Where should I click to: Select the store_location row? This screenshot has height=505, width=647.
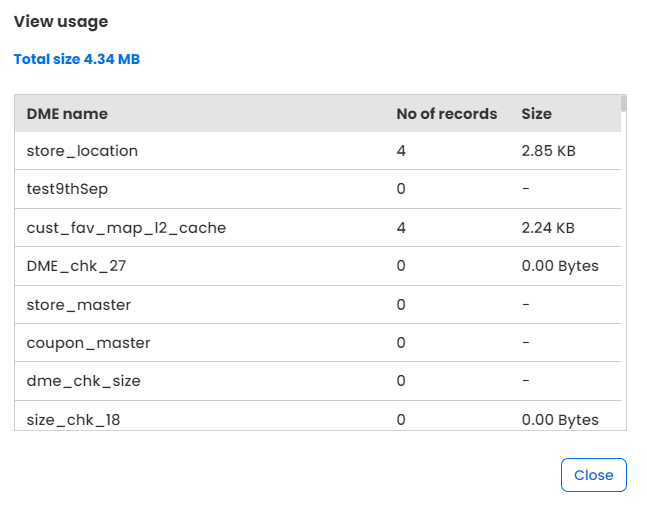pos(318,151)
